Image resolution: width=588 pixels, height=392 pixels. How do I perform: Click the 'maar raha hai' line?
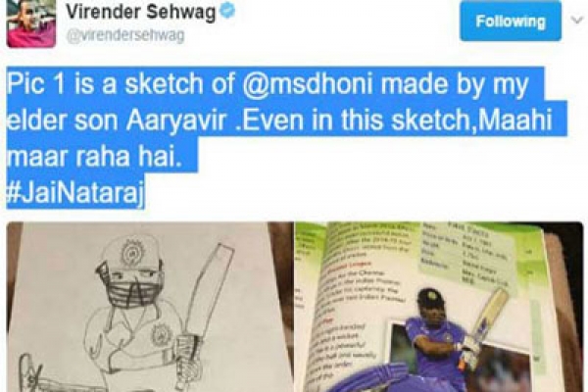94,156
